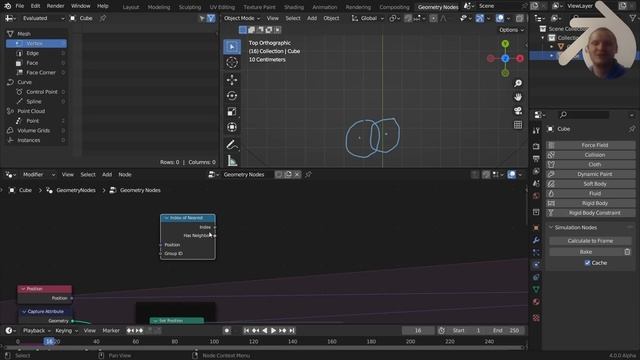Image resolution: width=640 pixels, height=360 pixels.
Task: Delete simulation bake with trash icon
Action: (x=627, y=252)
